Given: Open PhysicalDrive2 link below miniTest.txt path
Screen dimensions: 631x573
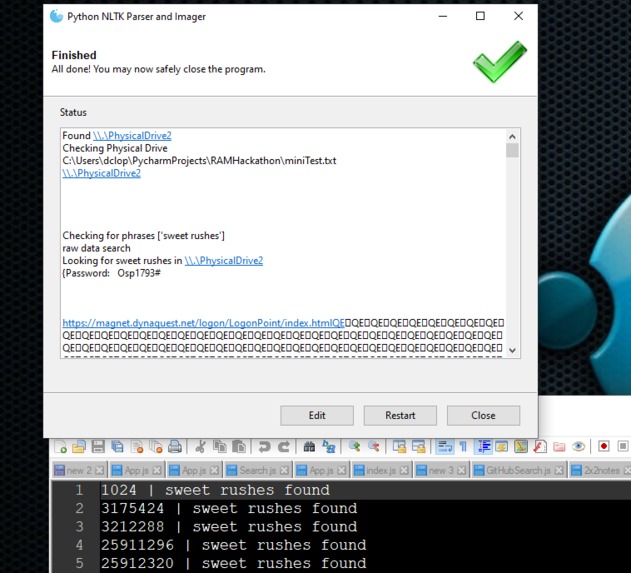Looking at the screenshot, I should (x=101, y=173).
